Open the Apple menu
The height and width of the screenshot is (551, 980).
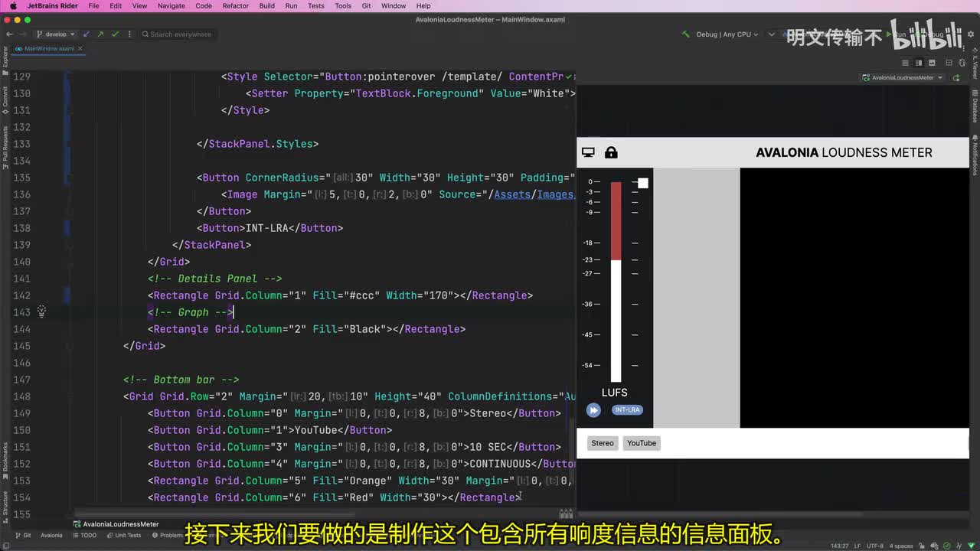click(12, 6)
